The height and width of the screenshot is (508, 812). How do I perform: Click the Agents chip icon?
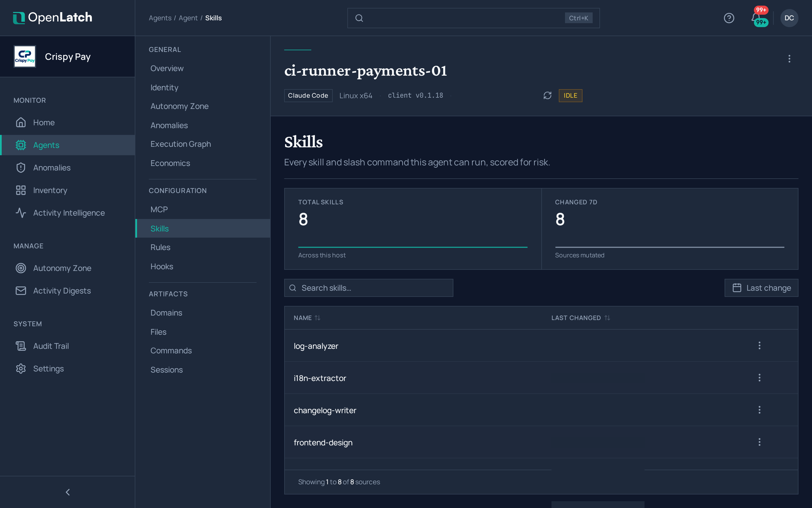point(21,145)
